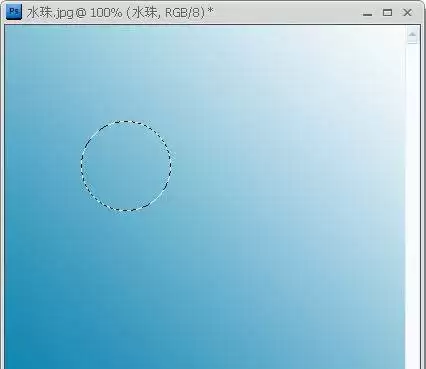
Task: Click the white area at canvas top-right corner
Action: click(383, 43)
